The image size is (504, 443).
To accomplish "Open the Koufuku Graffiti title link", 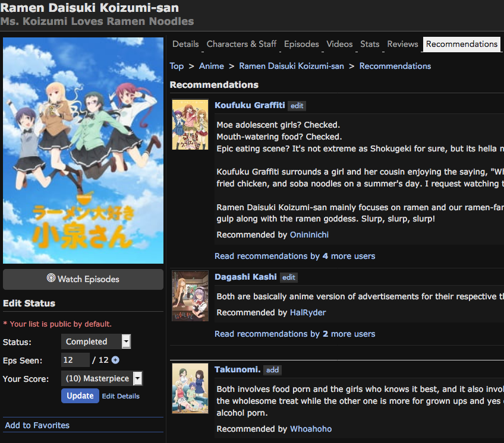I will pos(250,105).
